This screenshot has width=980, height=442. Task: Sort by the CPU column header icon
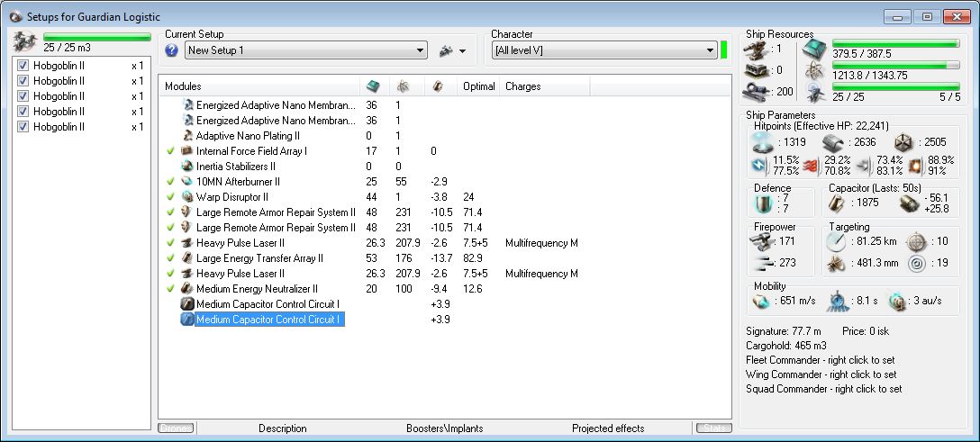373,86
